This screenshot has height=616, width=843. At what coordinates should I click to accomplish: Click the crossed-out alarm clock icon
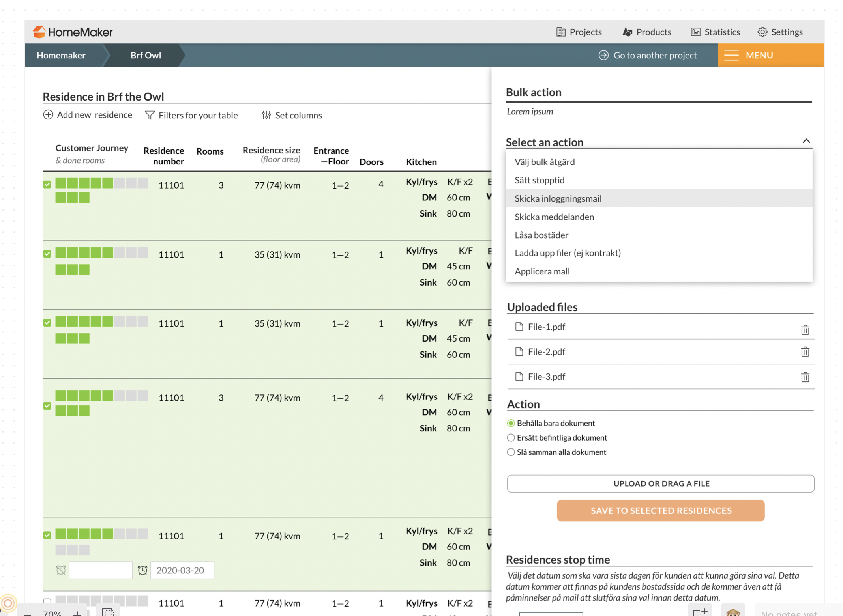pyautogui.click(x=61, y=570)
